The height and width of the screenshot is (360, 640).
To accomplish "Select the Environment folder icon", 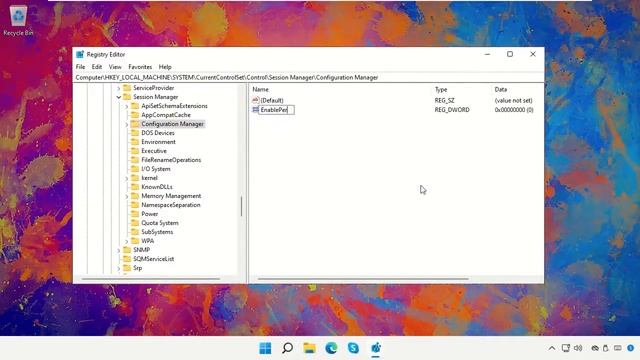I will (x=135, y=142).
